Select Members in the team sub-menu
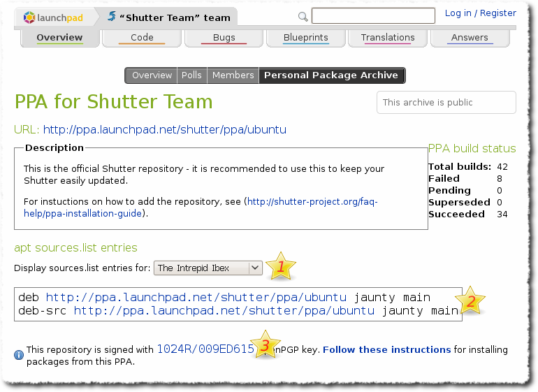Screen dimensions: 538x392 pos(233,75)
